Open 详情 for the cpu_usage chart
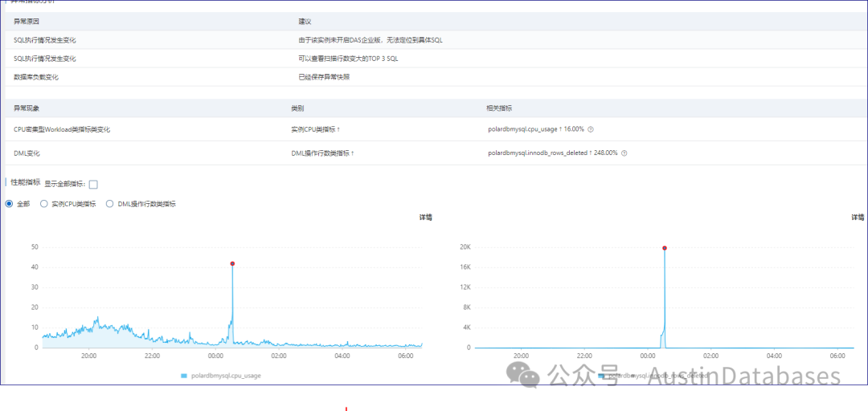This screenshot has width=868, height=411. [x=425, y=218]
